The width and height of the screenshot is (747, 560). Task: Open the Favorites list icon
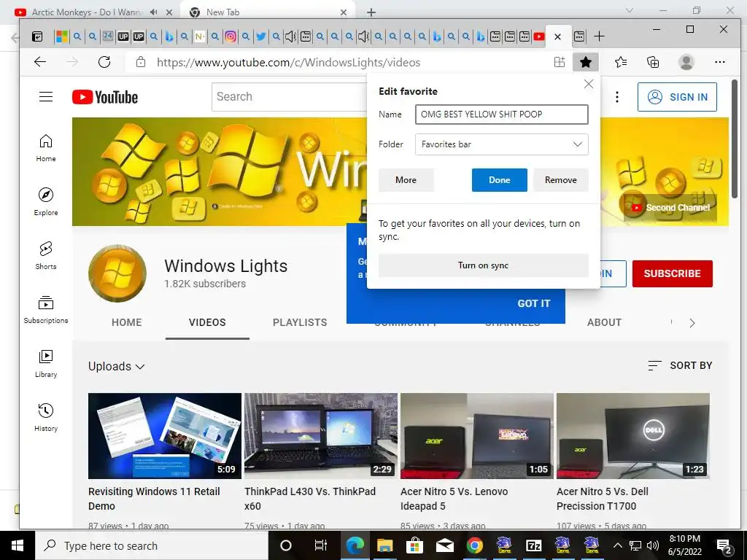(620, 62)
